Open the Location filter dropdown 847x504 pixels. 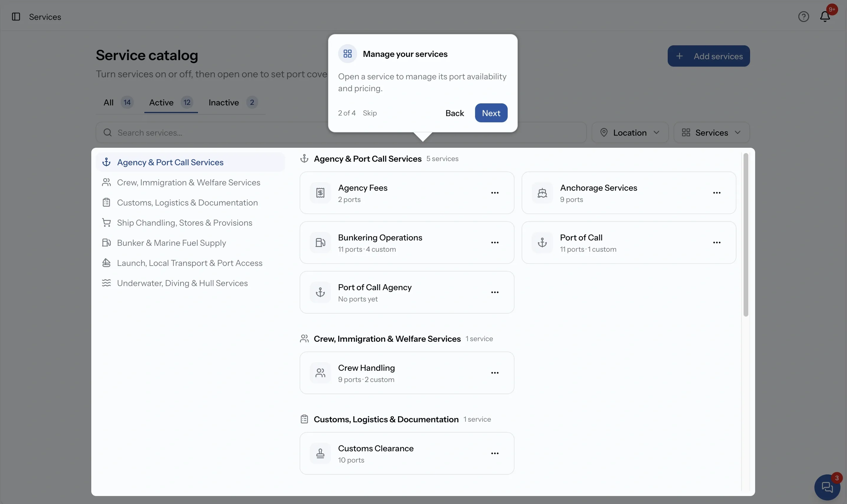(630, 132)
